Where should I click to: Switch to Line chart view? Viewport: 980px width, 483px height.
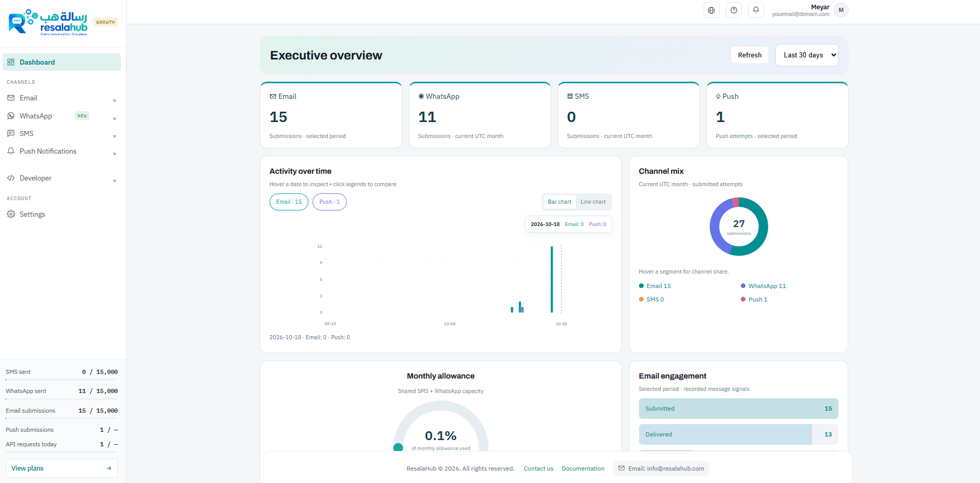coord(593,202)
